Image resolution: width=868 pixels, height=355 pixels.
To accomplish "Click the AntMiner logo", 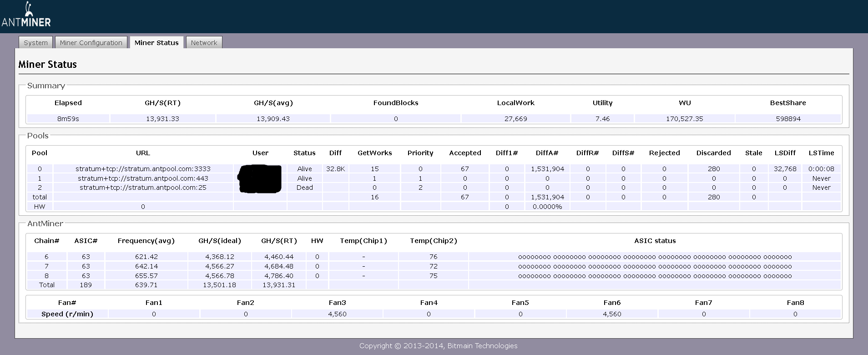I will [26, 15].
